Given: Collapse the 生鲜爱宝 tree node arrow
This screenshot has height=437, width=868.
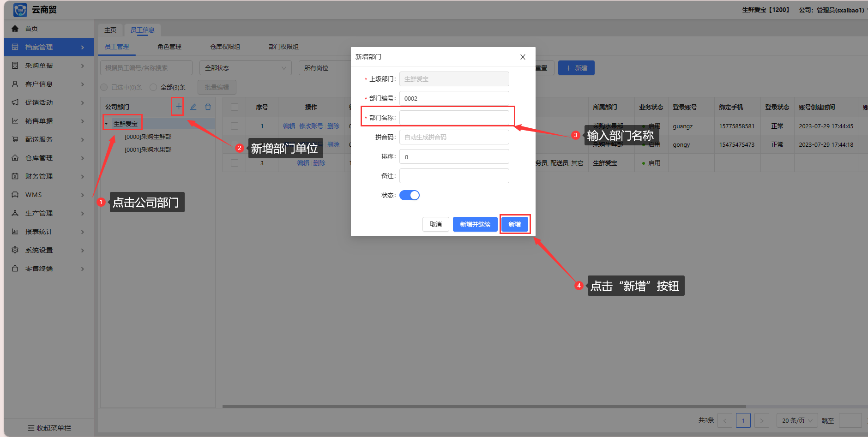Looking at the screenshot, I should coord(106,124).
